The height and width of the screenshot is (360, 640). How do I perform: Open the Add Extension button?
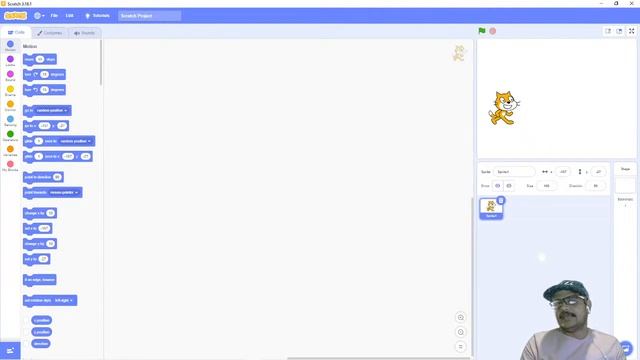pyautogui.click(x=10, y=351)
